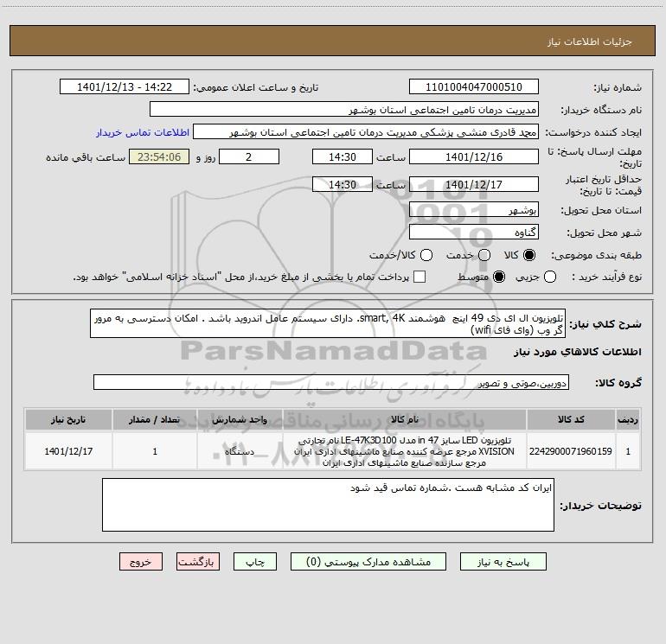Select the جزیی purchase type radio
The image size is (666, 644).
[549, 277]
